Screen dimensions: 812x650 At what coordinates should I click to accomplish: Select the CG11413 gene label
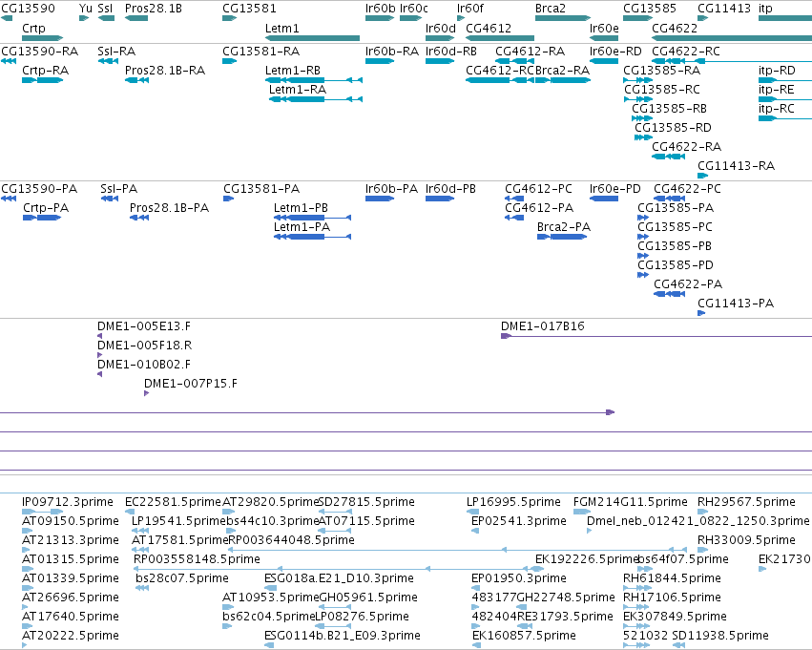[724, 9]
